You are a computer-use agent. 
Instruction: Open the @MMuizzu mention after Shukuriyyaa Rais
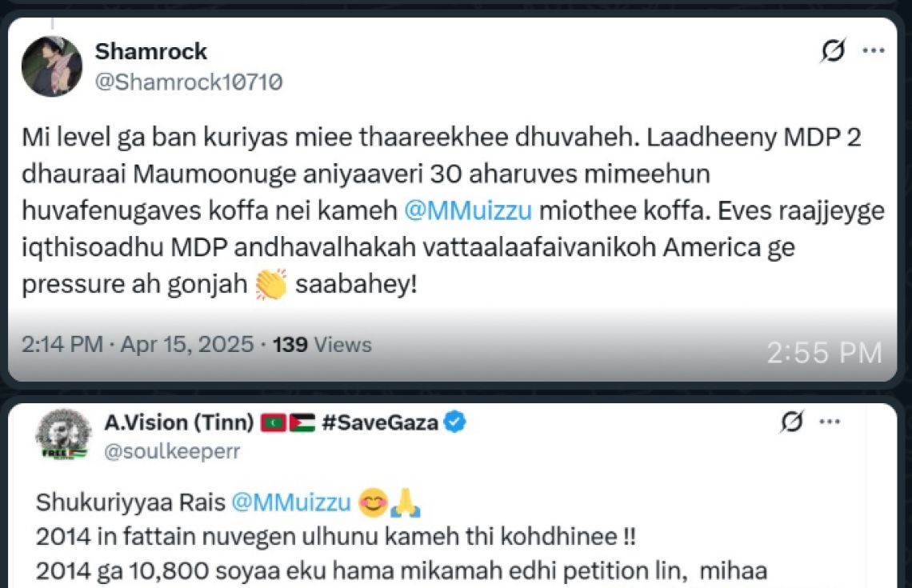(291, 502)
